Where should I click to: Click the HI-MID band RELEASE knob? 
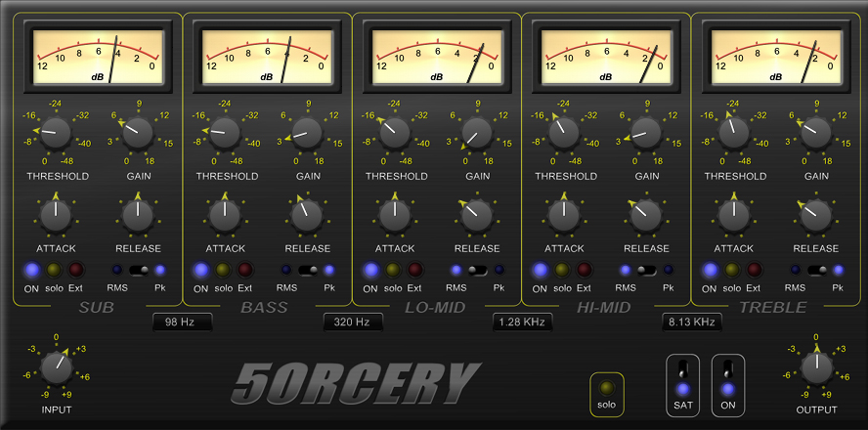coord(646,216)
